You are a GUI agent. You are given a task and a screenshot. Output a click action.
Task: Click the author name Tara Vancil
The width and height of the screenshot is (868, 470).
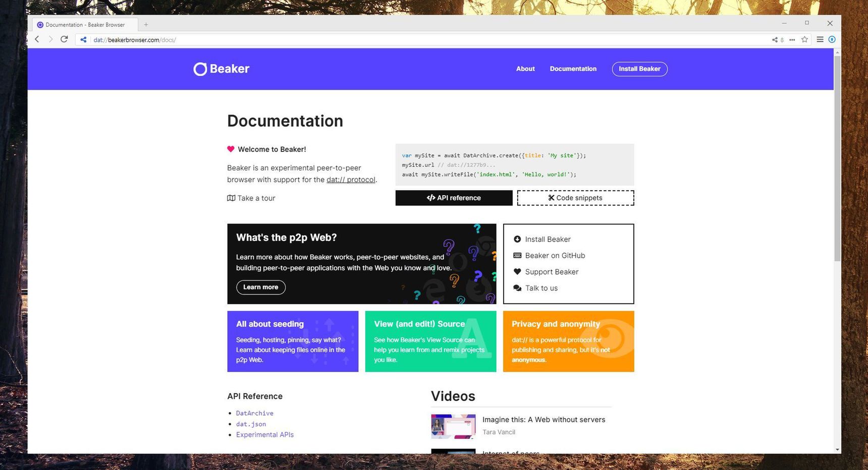coord(499,432)
